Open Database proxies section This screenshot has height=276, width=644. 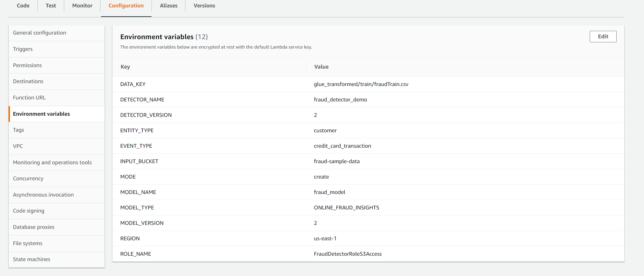34,227
